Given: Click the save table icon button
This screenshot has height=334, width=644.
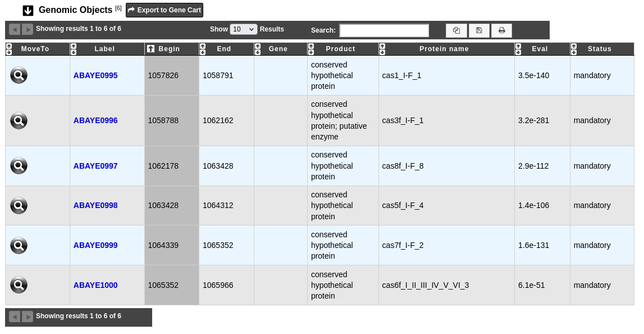Looking at the screenshot, I should [x=479, y=30].
